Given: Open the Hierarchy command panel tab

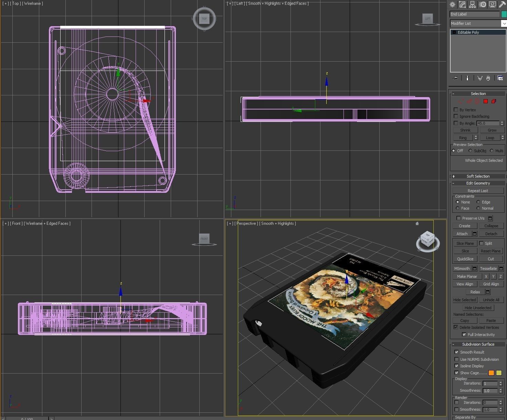Looking at the screenshot, I should (472, 4).
